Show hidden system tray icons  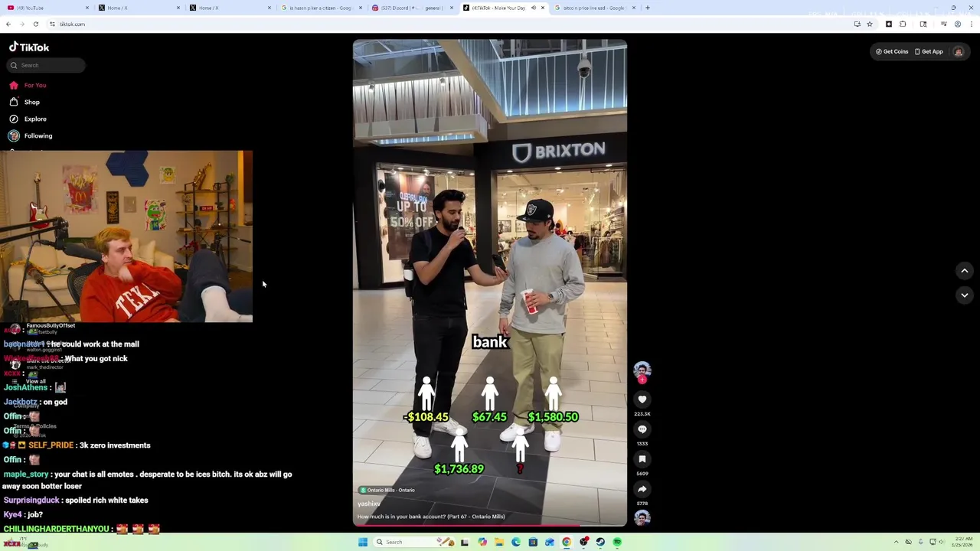896,542
